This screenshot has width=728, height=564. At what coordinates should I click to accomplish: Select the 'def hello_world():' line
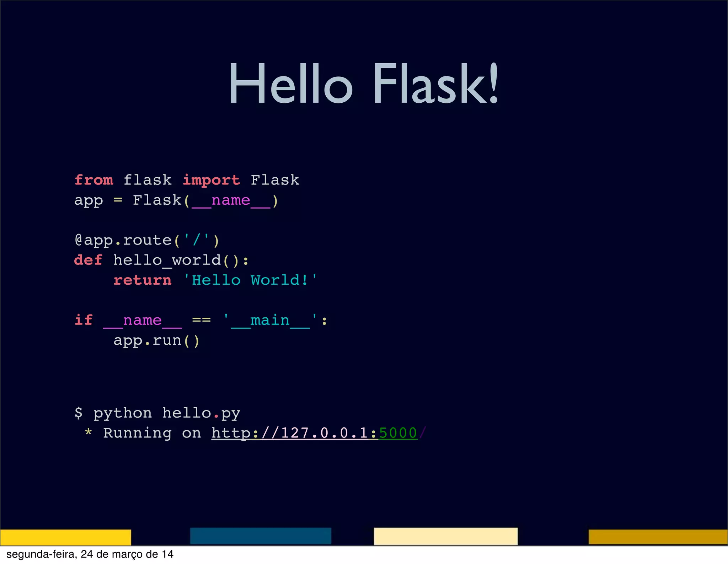point(162,260)
